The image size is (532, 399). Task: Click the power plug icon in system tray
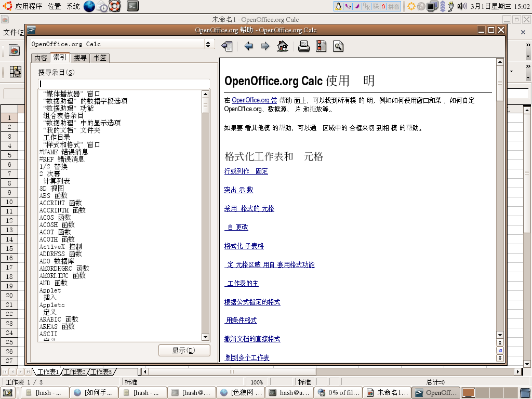click(x=451, y=6)
